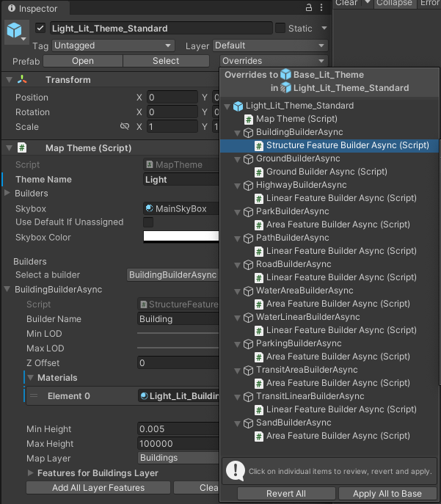
Task: Click the prefab Open button
Action: [83, 61]
